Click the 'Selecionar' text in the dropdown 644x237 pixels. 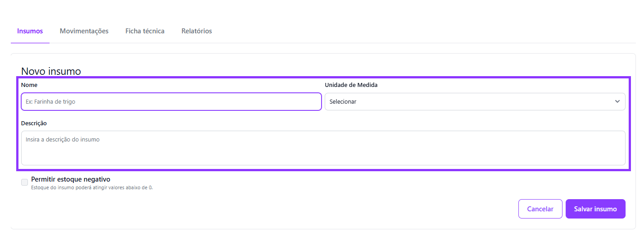(x=343, y=102)
